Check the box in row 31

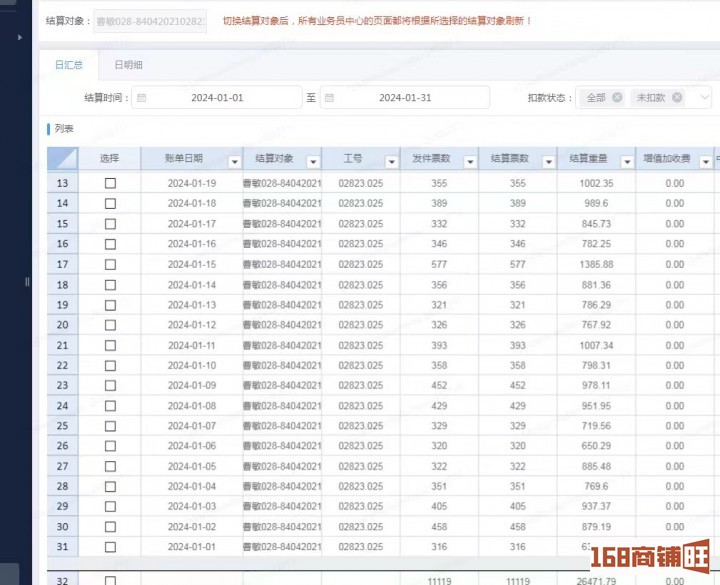pyautogui.click(x=110, y=547)
